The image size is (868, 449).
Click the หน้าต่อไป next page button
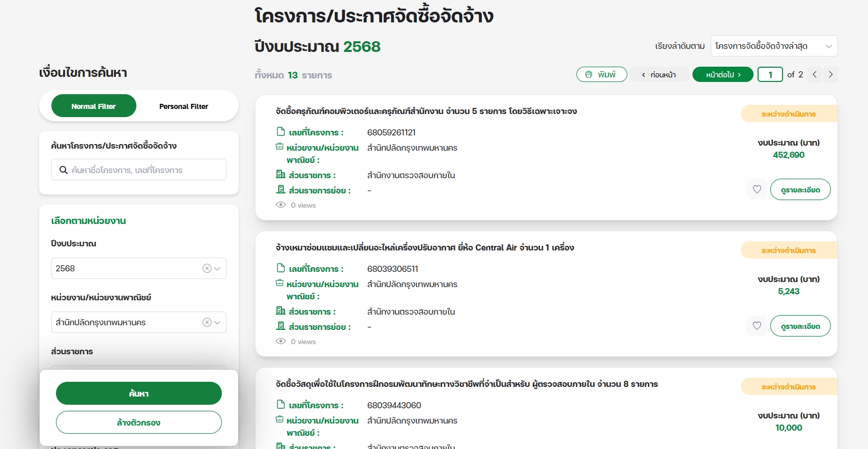tap(722, 74)
